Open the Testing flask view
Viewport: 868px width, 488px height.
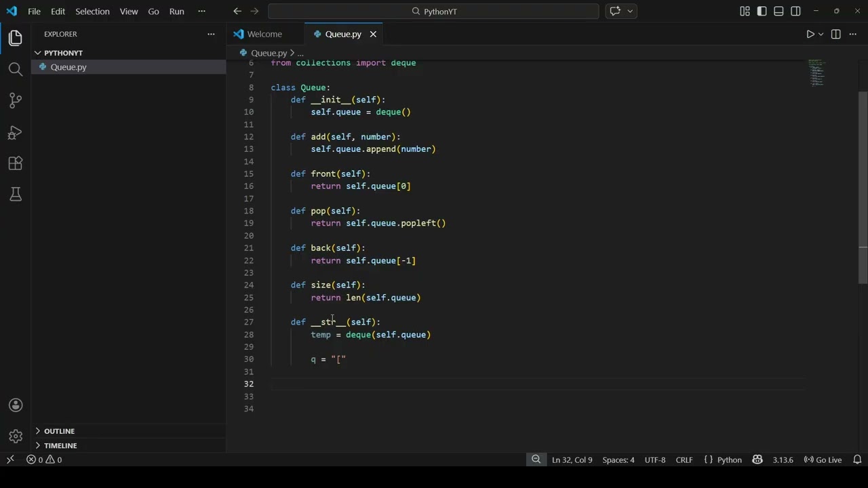15,195
